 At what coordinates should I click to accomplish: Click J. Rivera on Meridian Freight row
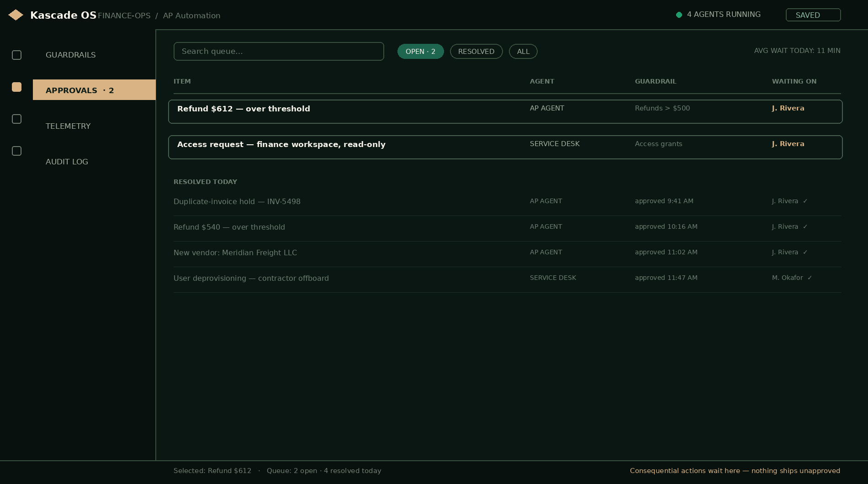[x=785, y=252]
